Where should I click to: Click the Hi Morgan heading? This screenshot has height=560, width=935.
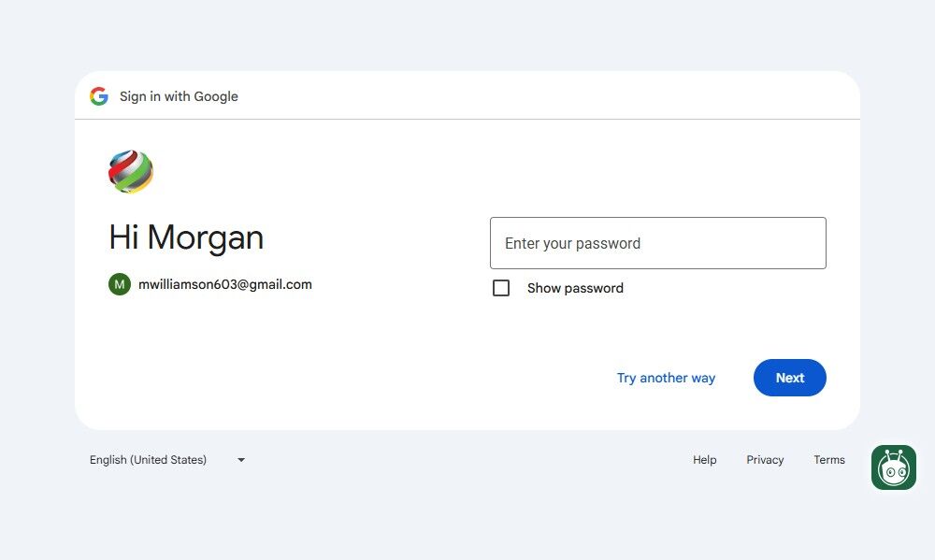click(x=186, y=237)
